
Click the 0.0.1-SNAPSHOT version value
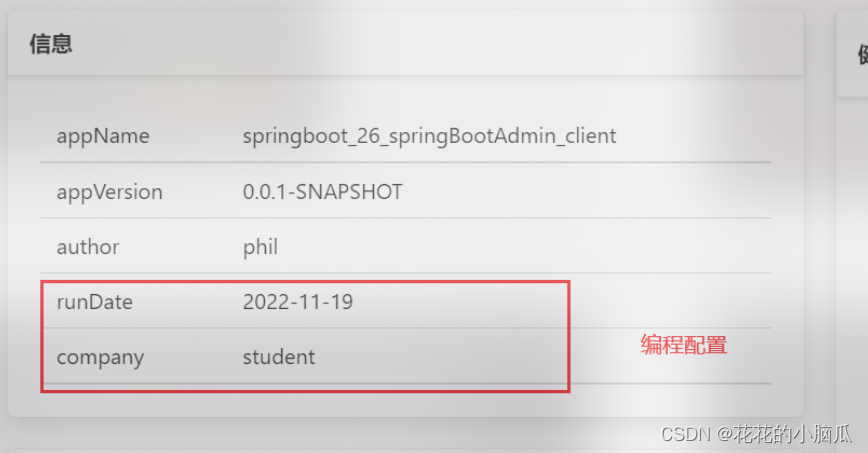(322, 191)
